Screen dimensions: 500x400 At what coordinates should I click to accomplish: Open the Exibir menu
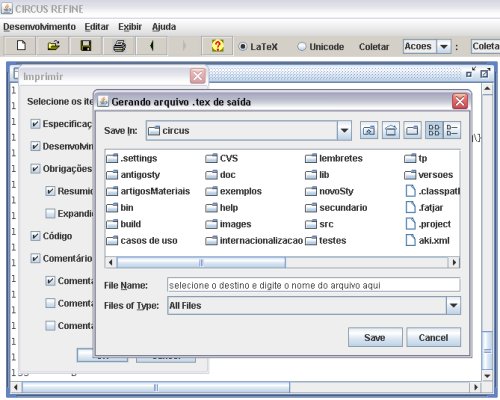point(130,27)
